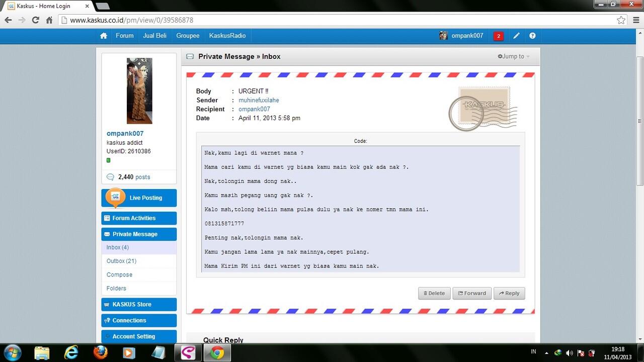Click the browser Back arrow

pos(8,20)
